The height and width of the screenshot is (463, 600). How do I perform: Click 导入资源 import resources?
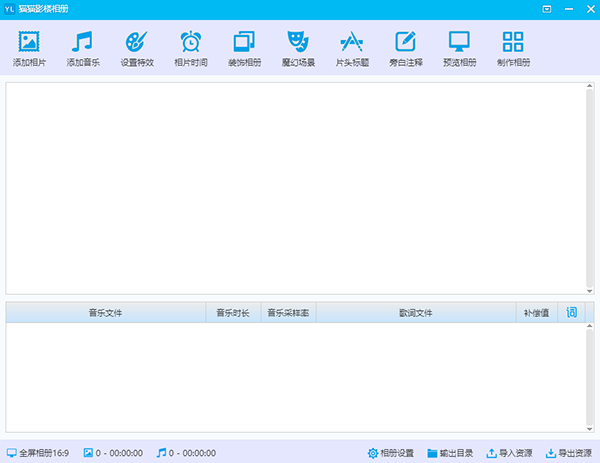coord(509,453)
